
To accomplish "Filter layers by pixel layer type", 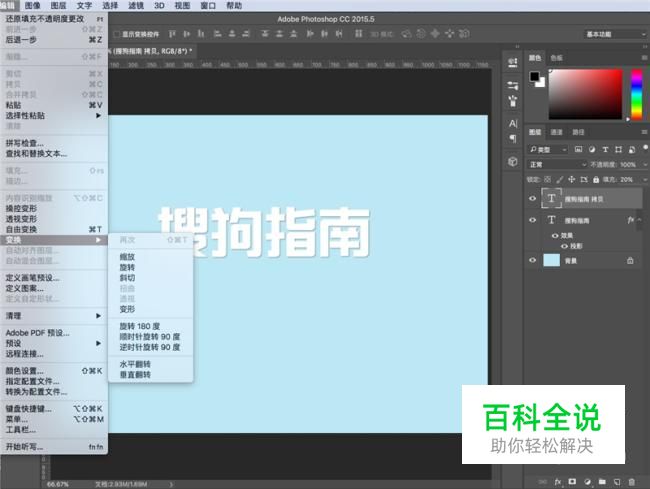I will pyautogui.click(x=578, y=149).
